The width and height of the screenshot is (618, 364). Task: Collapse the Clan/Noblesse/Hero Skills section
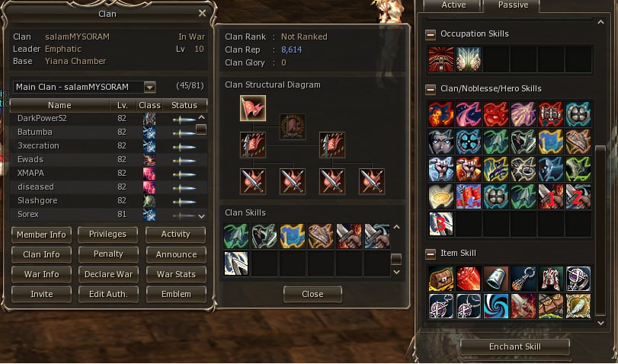[x=431, y=89]
